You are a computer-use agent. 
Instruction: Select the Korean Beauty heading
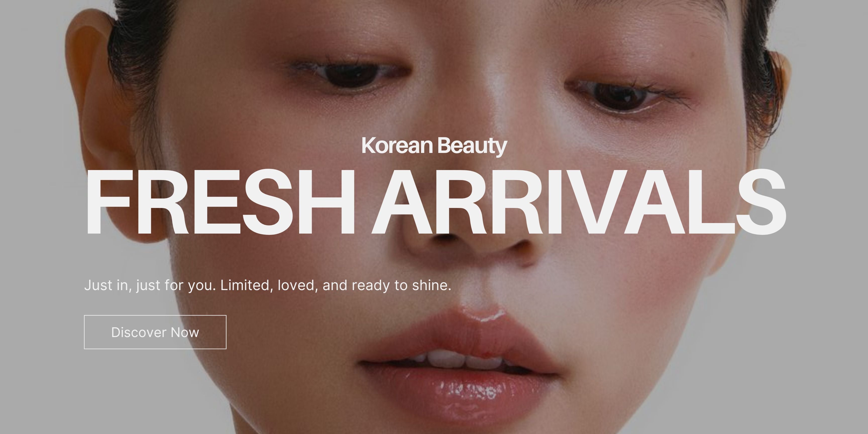click(434, 146)
